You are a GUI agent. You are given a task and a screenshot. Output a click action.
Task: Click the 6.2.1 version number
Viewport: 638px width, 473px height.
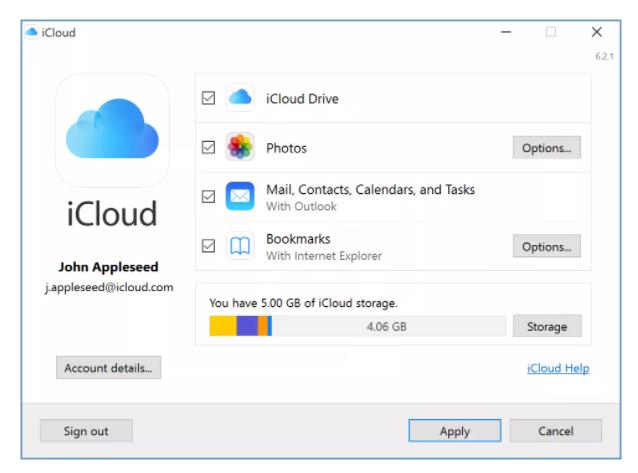tap(604, 56)
